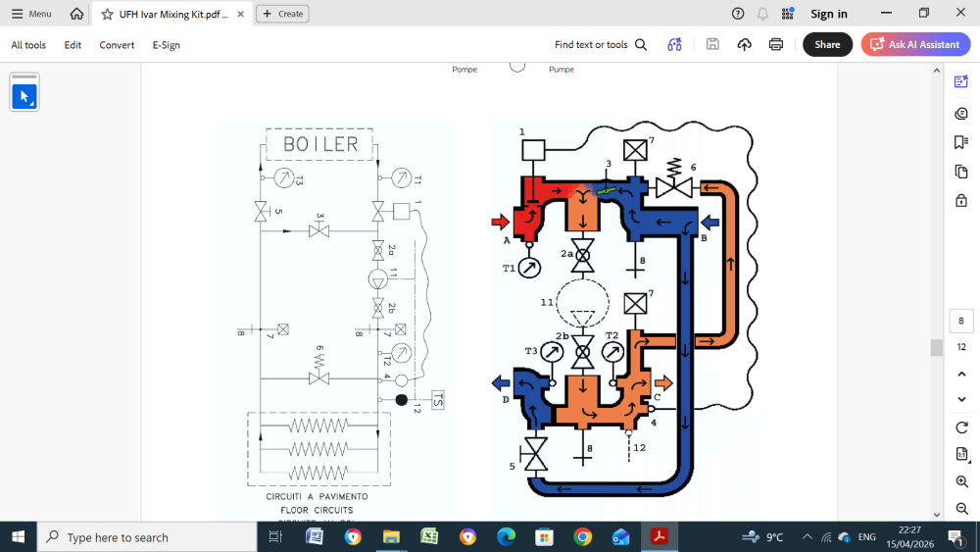Viewport: 980px width, 552px height.
Task: Click the Share button
Action: click(827, 44)
